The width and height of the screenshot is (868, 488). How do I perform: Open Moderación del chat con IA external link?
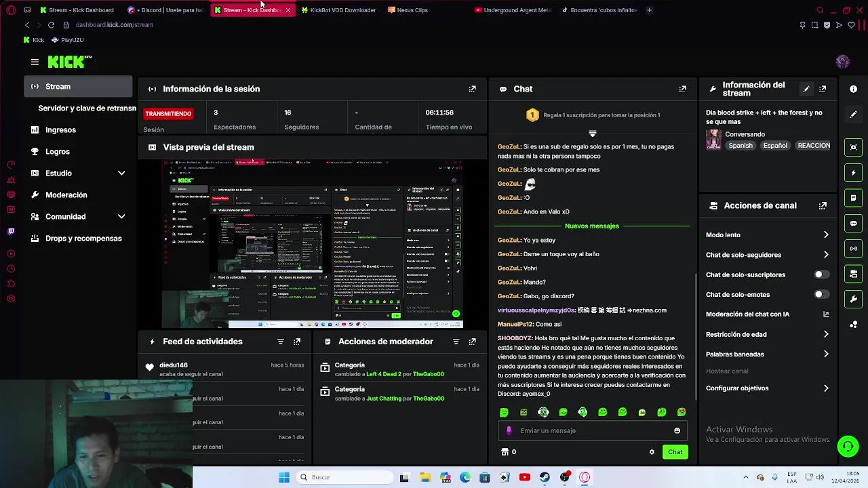826,314
